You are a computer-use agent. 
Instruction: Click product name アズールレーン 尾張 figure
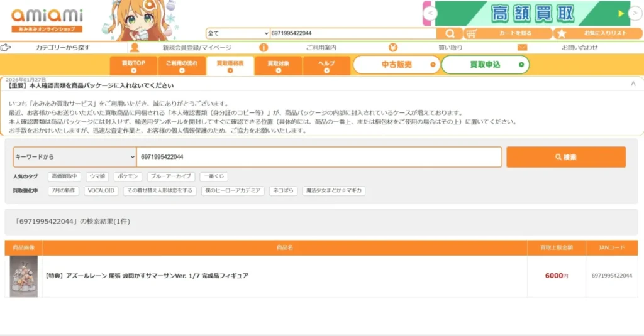[x=147, y=276]
